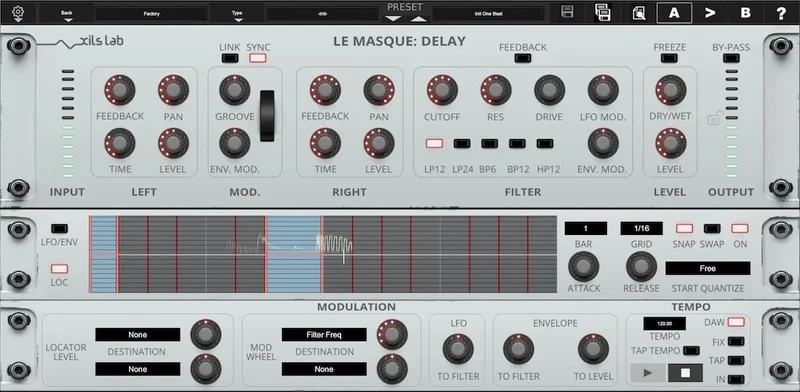800x392 pixels.
Task: Click the Left TIME knob
Action: tap(120, 143)
